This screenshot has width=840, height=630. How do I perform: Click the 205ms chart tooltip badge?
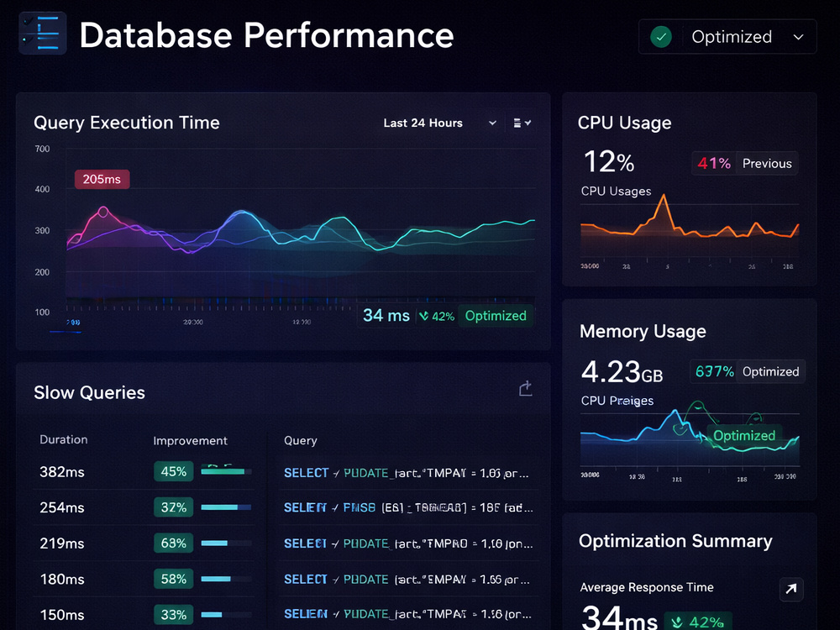pos(102,179)
